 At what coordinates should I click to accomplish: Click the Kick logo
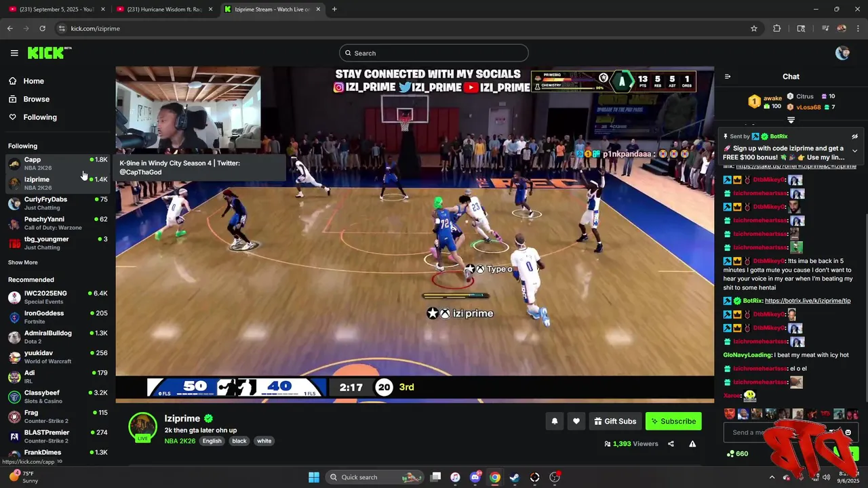pos(50,53)
